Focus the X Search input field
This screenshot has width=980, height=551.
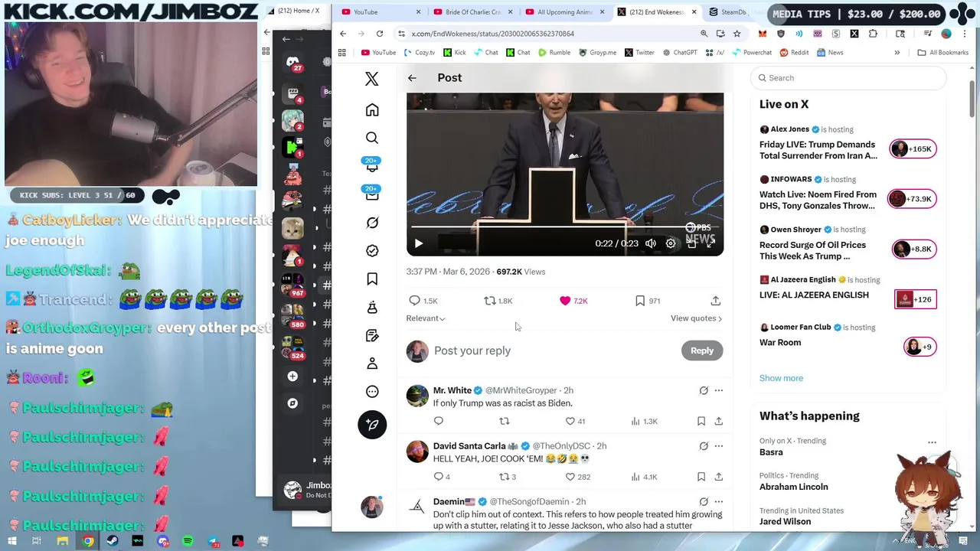(848, 78)
